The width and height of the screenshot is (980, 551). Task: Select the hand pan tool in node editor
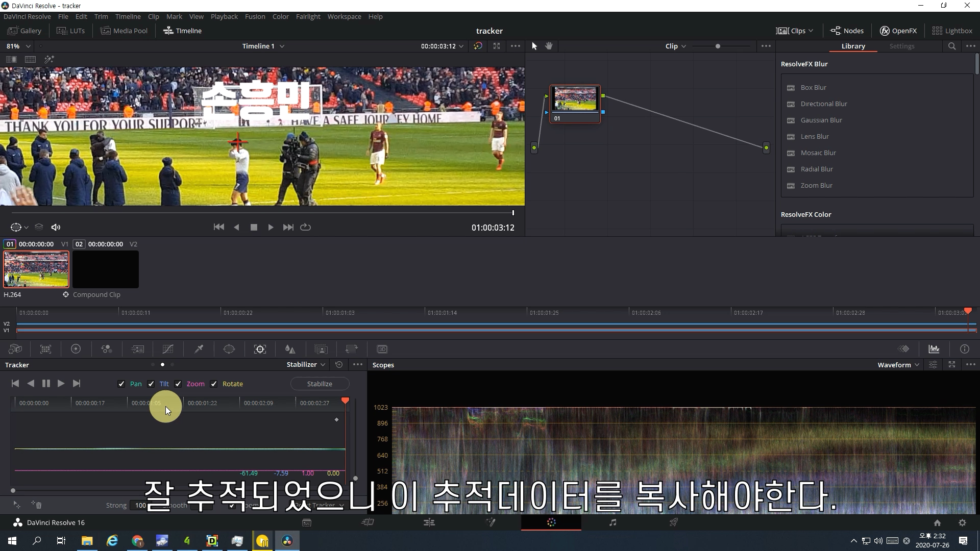(549, 46)
